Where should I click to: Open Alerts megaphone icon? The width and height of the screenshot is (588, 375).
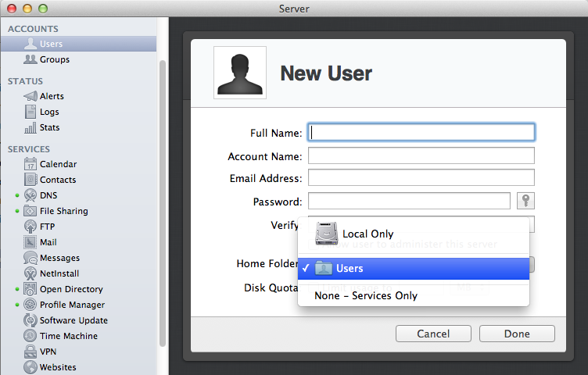point(30,96)
